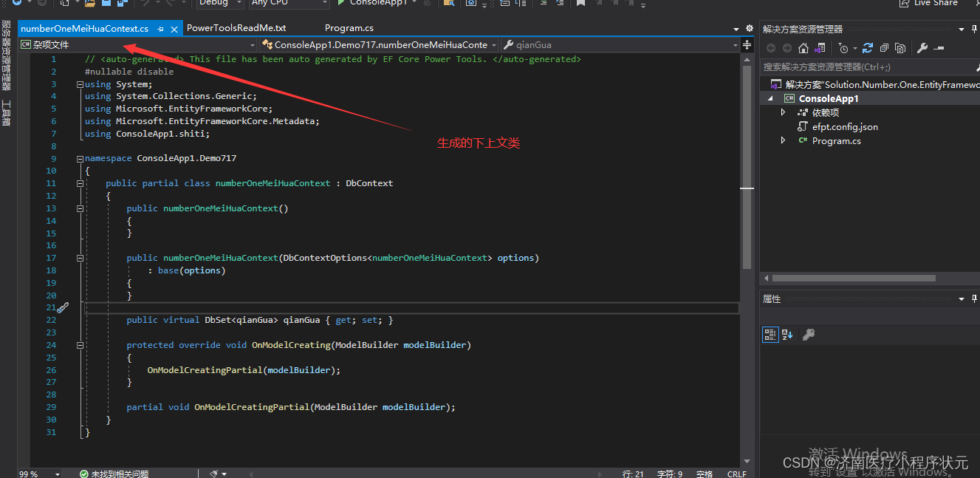
Task: Click the Property Pages wrench icon in the properties panel
Action: [809, 335]
